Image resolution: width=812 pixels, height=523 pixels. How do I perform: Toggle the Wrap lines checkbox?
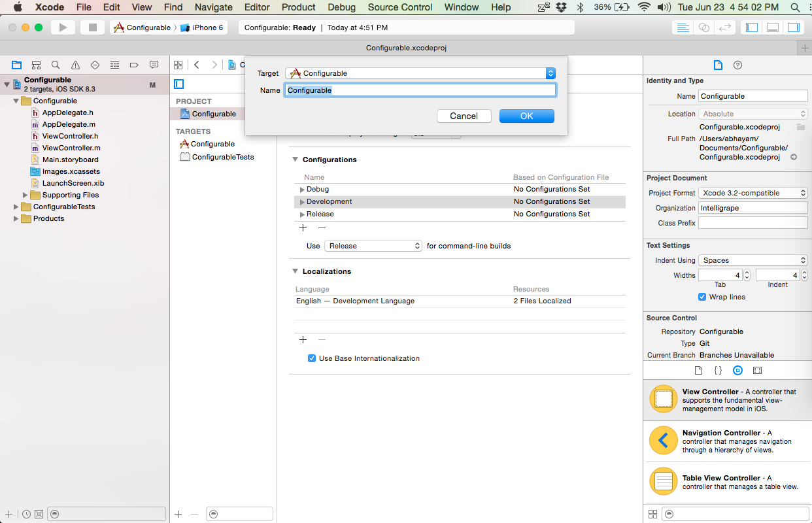coord(703,297)
